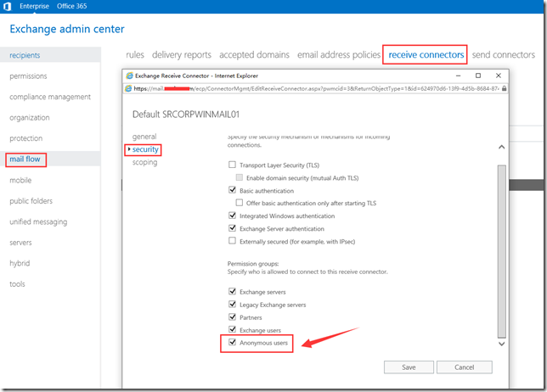
Task: Select mail flow in the left navigation
Action: (25, 160)
